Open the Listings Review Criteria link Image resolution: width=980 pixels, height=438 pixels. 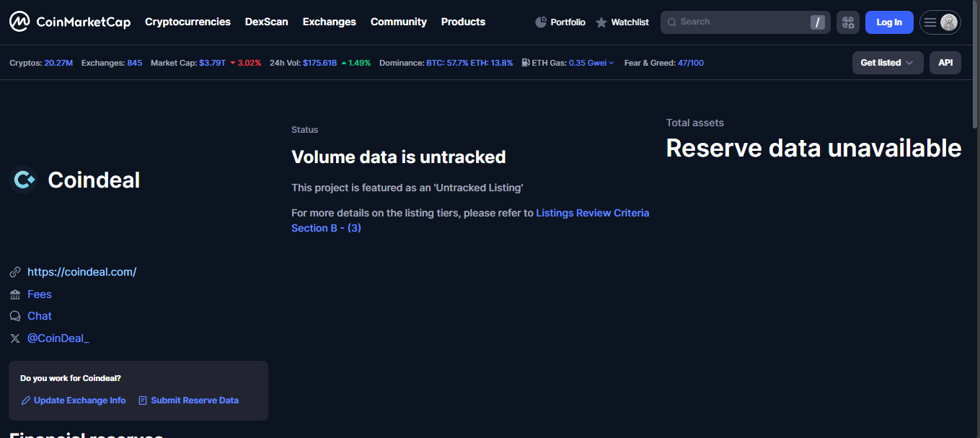point(592,213)
